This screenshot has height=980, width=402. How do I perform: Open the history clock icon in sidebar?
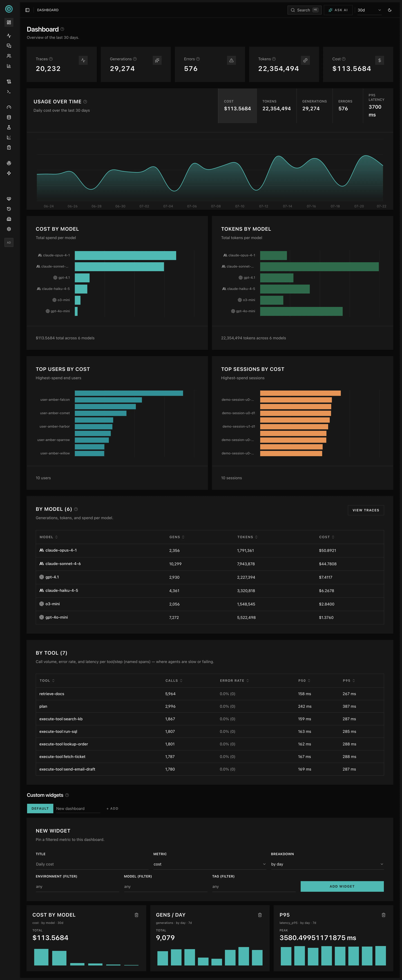point(9,209)
